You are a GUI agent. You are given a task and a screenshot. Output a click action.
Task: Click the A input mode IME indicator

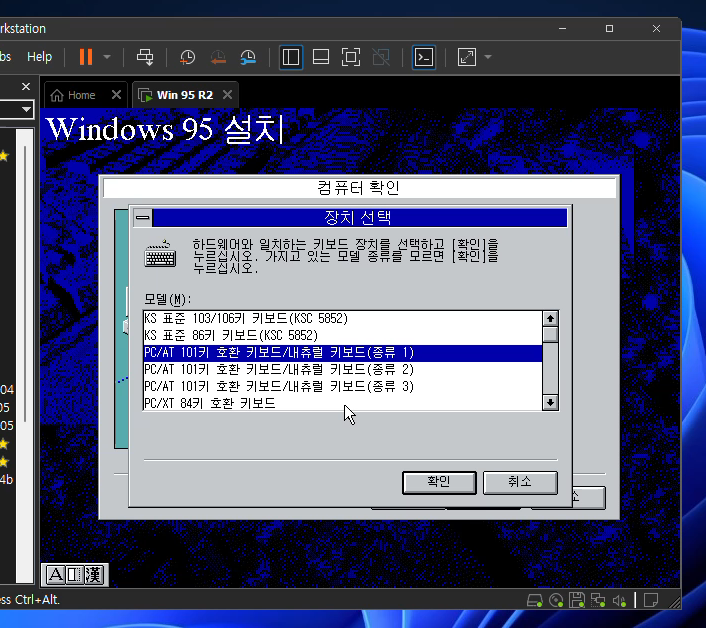(x=56, y=575)
